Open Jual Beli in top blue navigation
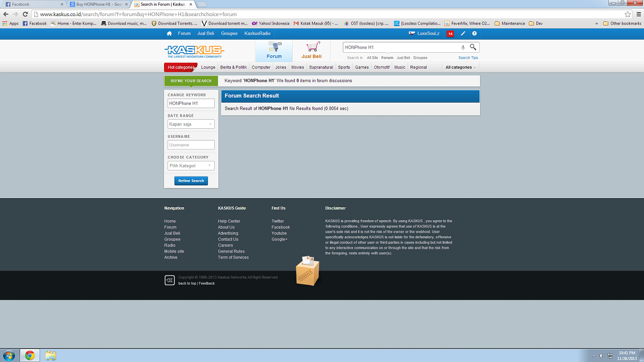Screen dimensions: 644x362 [205, 34]
